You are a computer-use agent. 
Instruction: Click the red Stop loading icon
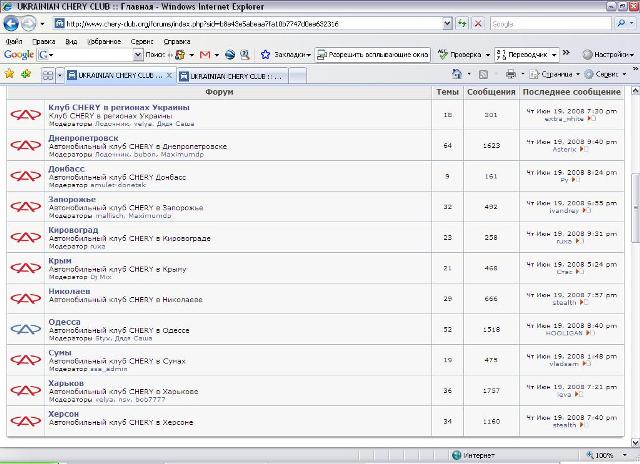pyautogui.click(x=478, y=23)
